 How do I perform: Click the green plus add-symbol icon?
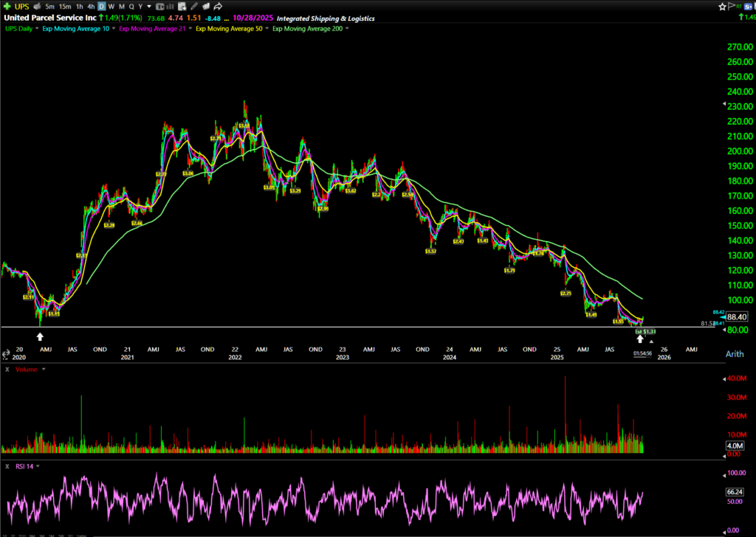pyautogui.click(x=6, y=6)
